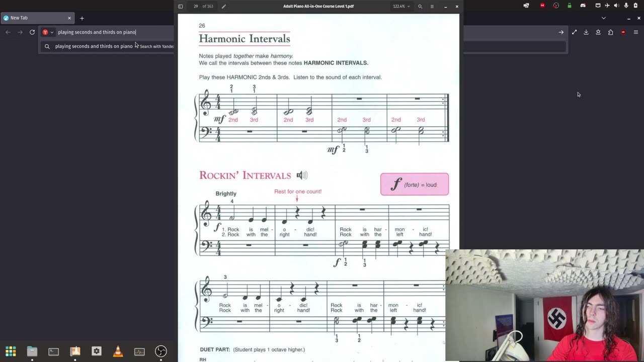Click the PDF title 'Adult Piano All-in-One Course Level 1.pdf'
The image size is (644, 362).
(x=318, y=7)
